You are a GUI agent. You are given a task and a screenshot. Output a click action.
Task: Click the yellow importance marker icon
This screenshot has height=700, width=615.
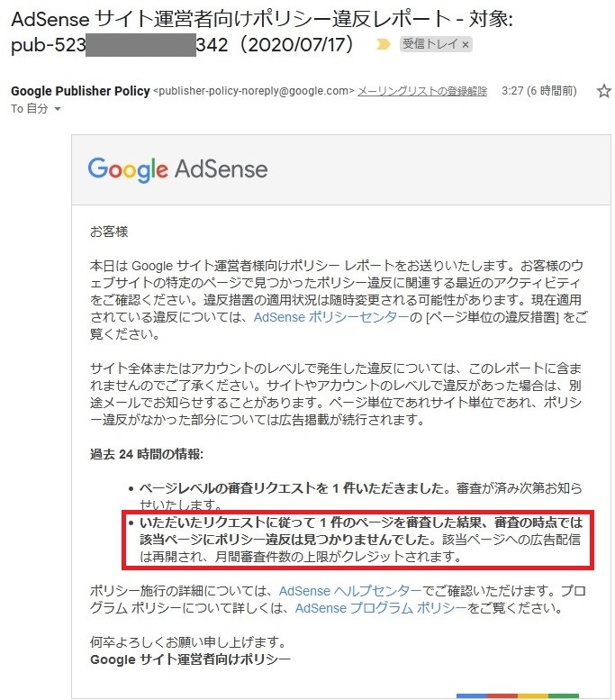click(x=383, y=44)
